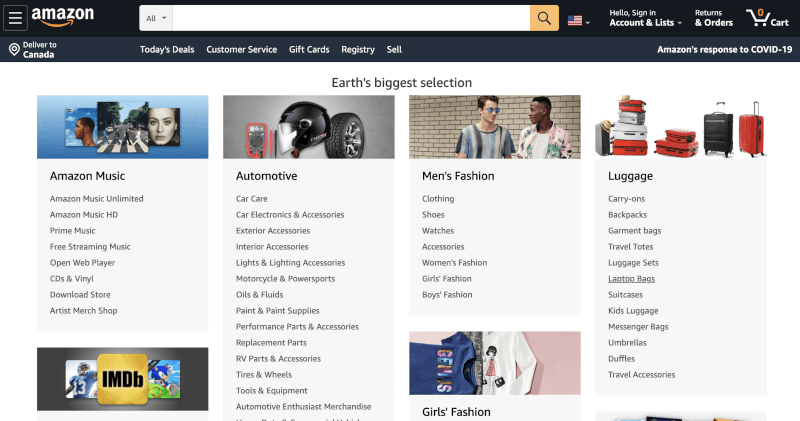Open the Luggage banner image

[x=681, y=127]
